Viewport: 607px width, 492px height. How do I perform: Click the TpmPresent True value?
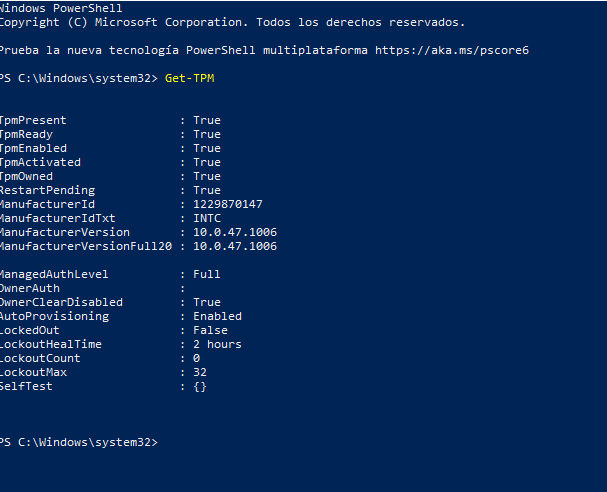207,120
